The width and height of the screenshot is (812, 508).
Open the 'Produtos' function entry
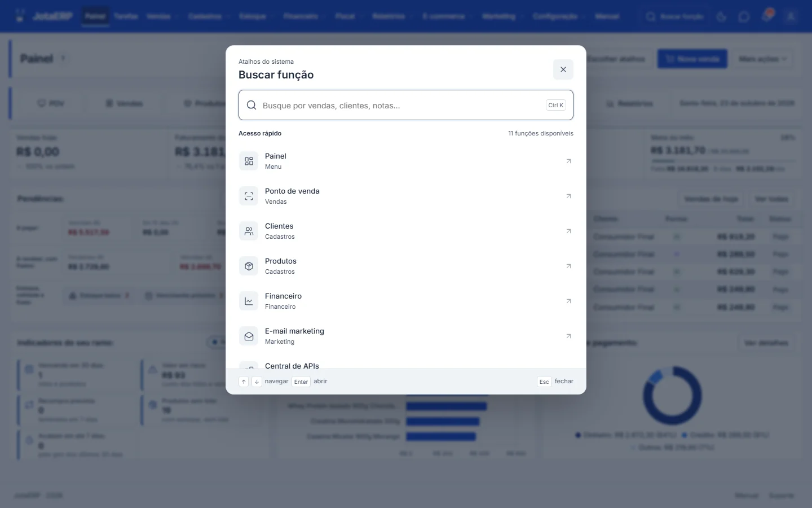406,266
